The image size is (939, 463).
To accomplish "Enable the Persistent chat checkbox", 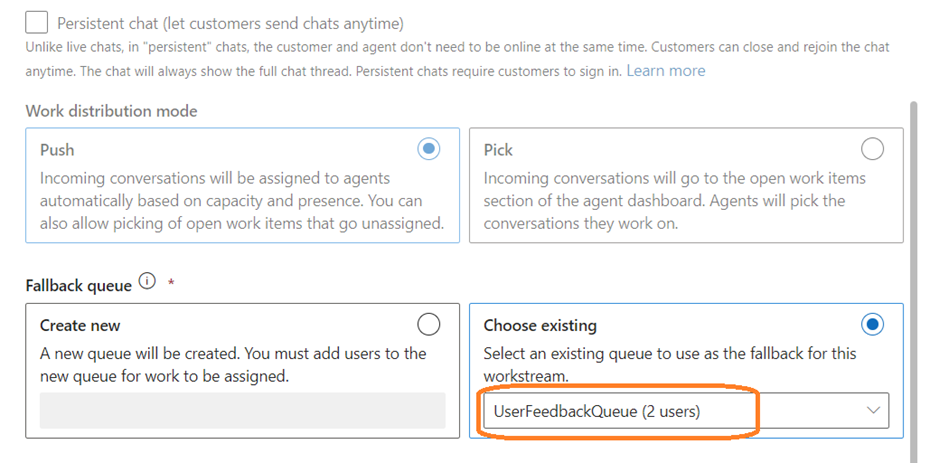I will click(37, 22).
